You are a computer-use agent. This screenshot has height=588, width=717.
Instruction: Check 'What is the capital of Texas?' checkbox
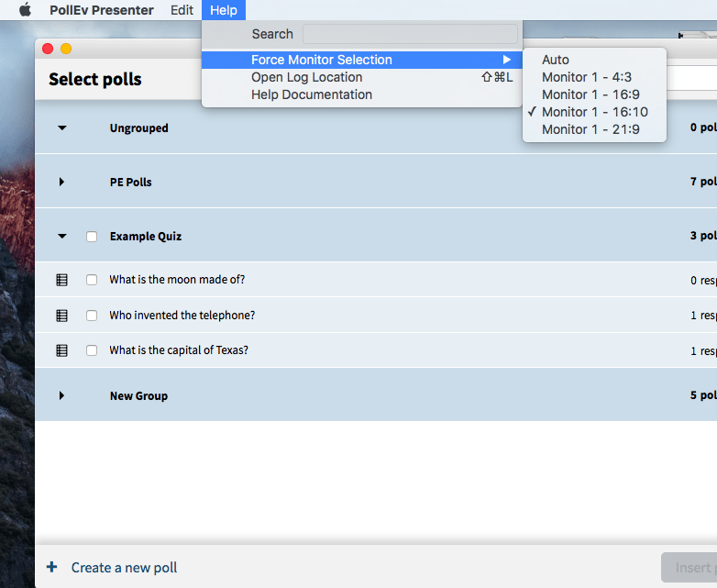92,350
